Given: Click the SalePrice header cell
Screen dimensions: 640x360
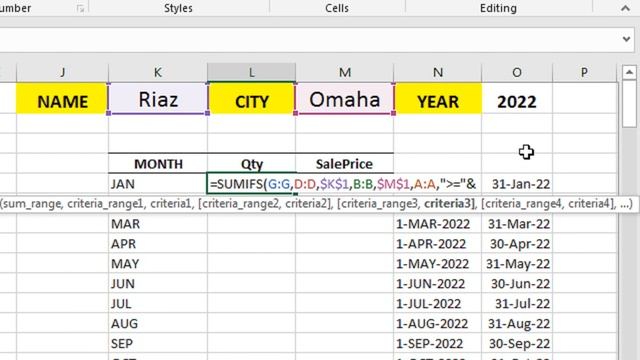Looking at the screenshot, I should click(344, 164).
